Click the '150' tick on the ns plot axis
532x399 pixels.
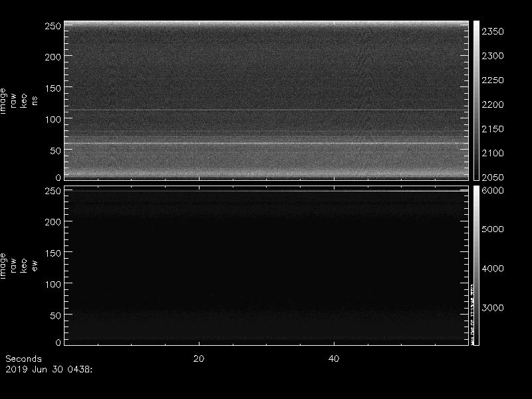pos(53,88)
